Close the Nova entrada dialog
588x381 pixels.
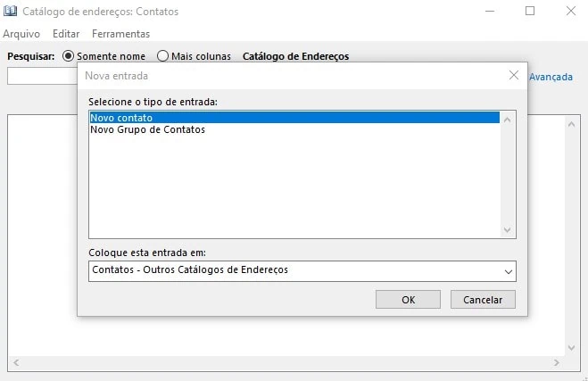click(x=514, y=75)
